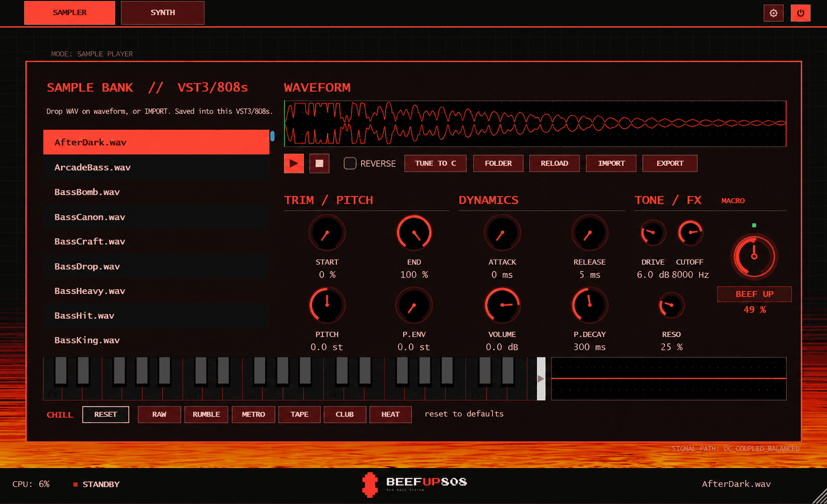Click the waveform display
The width and height of the screenshot is (827, 504).
point(535,124)
